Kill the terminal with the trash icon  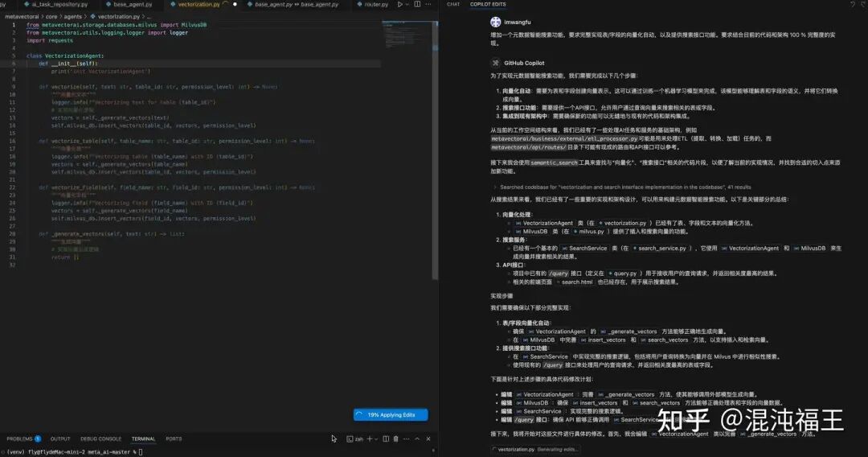(x=395, y=438)
